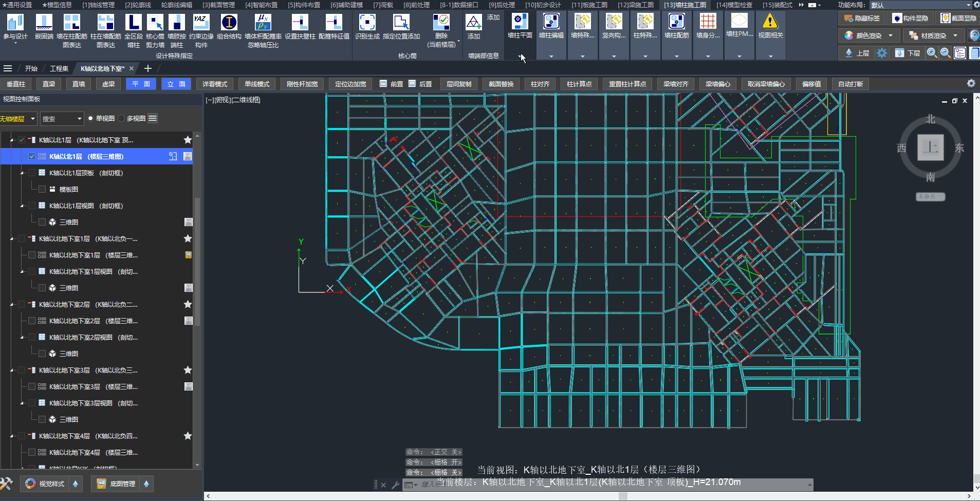
Task: Switch to the [12]梁施工图 ribbon tab
Action: click(x=635, y=5)
